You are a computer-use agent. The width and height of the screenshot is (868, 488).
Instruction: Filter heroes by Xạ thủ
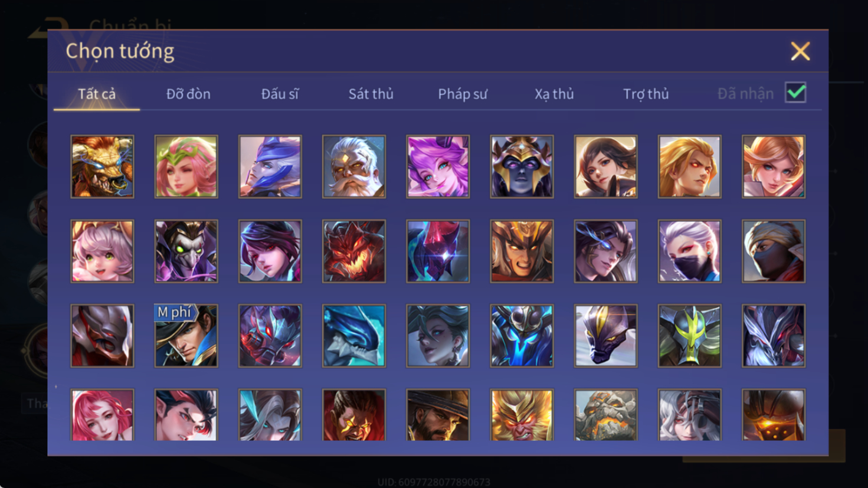554,94
